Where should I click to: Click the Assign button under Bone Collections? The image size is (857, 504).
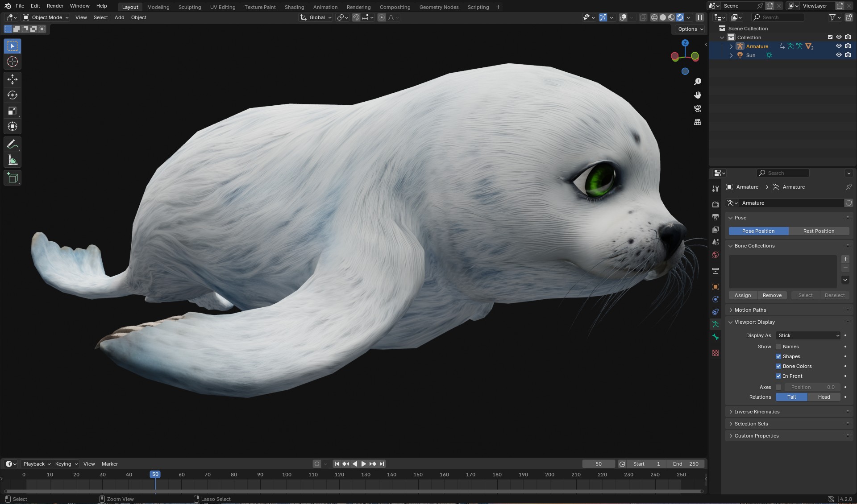coord(742,295)
